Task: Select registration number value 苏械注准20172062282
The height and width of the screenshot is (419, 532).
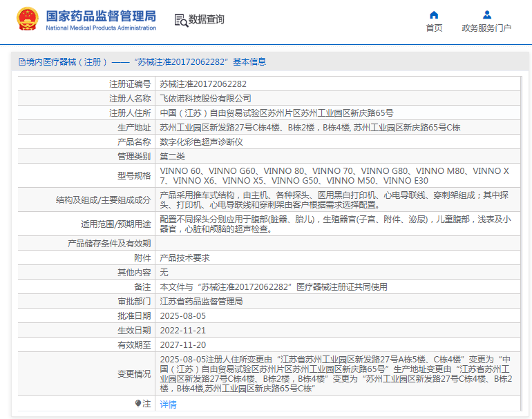Action: click(x=203, y=84)
